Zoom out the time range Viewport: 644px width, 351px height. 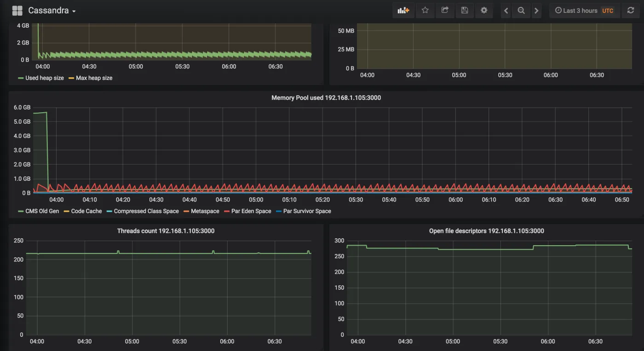[x=521, y=10]
